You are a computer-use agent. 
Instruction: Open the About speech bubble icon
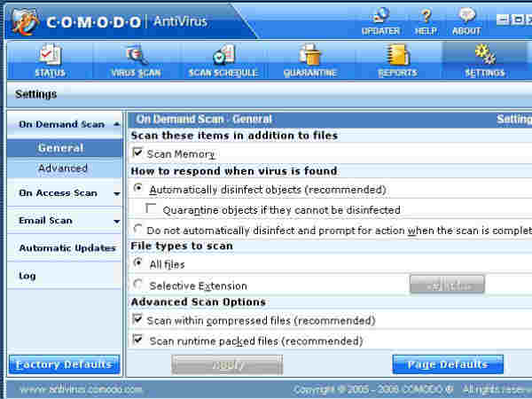pos(467,15)
